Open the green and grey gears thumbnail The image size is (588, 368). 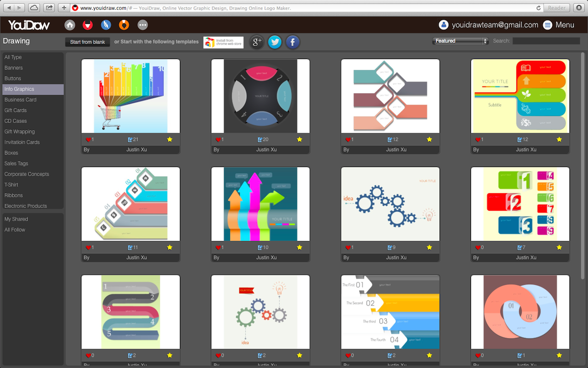click(260, 312)
